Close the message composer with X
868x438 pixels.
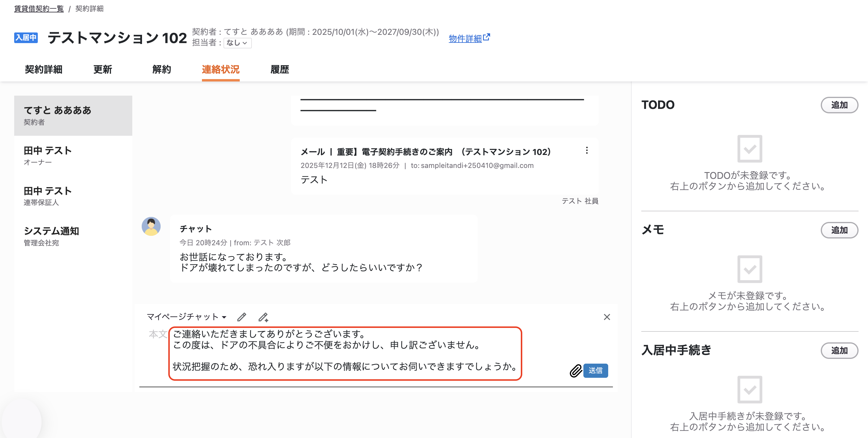[607, 317]
